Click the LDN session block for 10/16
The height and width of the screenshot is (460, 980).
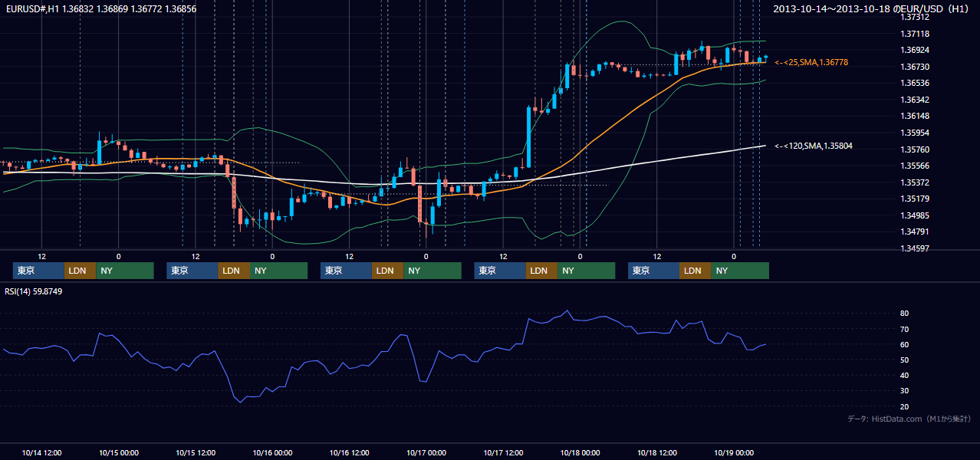pos(387,271)
